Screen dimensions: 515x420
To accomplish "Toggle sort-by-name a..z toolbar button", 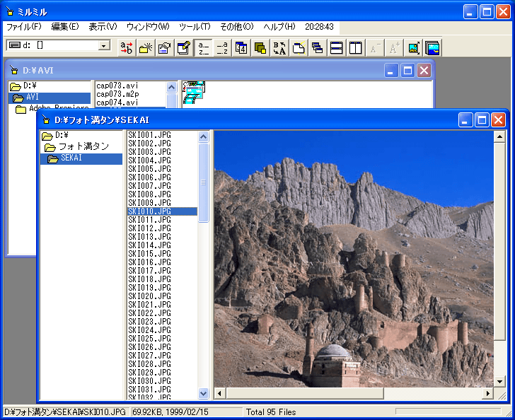I will pos(203,48).
